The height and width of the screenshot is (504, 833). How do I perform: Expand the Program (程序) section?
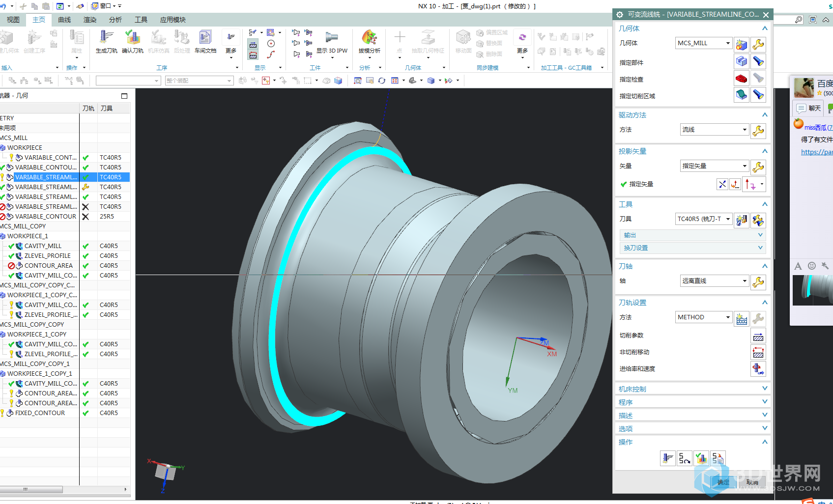[692, 402]
